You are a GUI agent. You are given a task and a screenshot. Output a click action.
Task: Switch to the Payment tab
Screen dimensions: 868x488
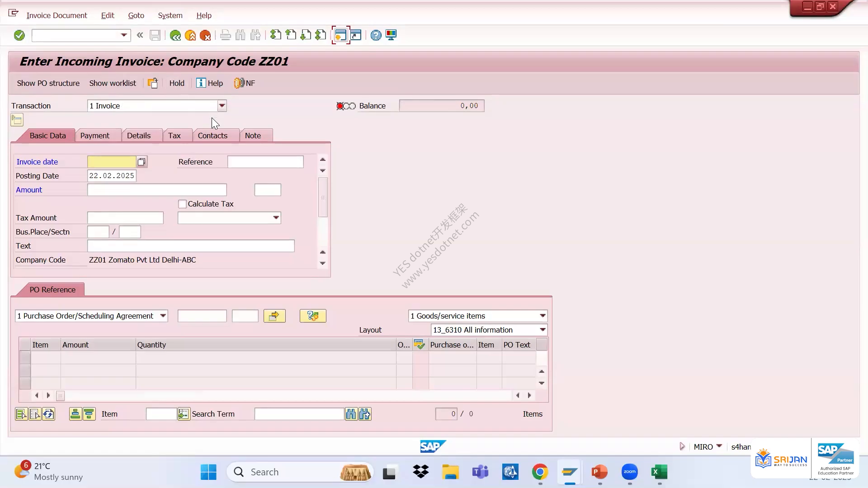coord(94,136)
